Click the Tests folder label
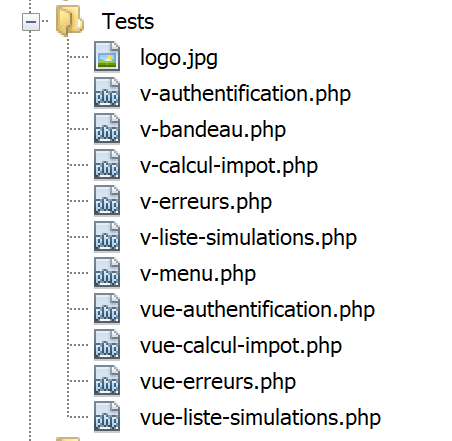 point(128,22)
